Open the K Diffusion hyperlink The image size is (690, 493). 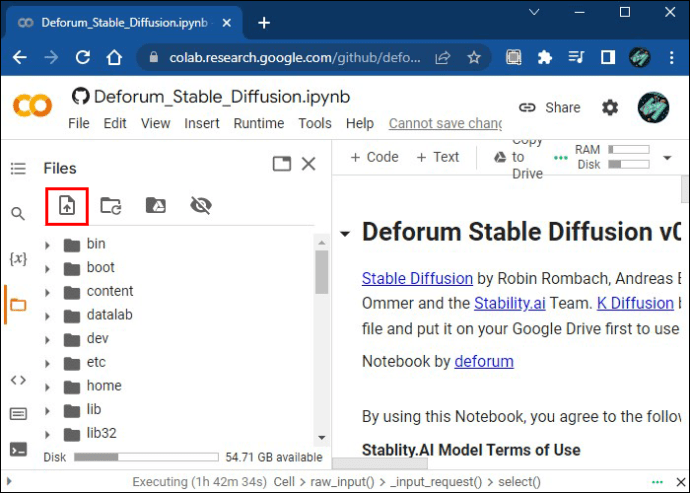[635, 303]
